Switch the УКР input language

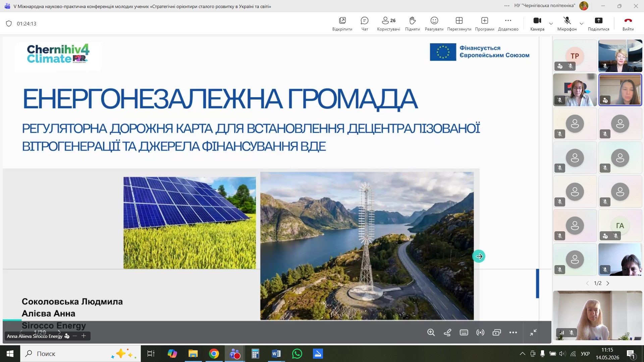pos(585,354)
